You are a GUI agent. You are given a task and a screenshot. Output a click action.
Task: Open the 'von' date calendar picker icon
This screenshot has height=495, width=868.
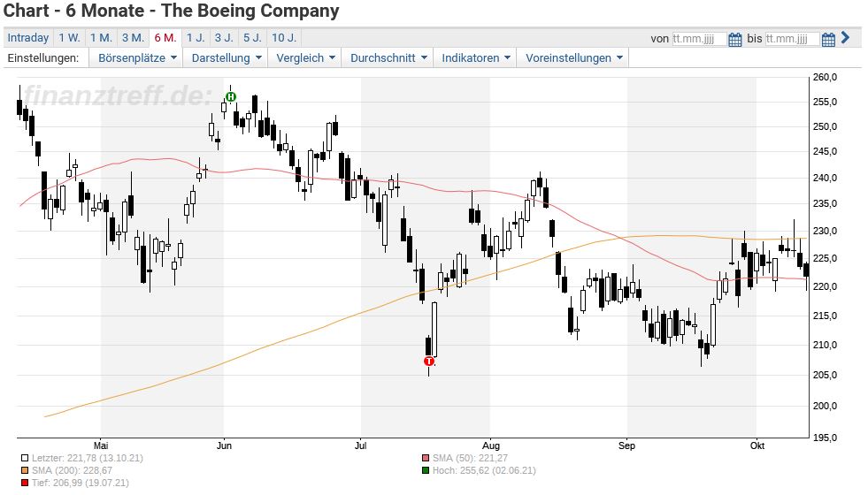[x=734, y=39]
